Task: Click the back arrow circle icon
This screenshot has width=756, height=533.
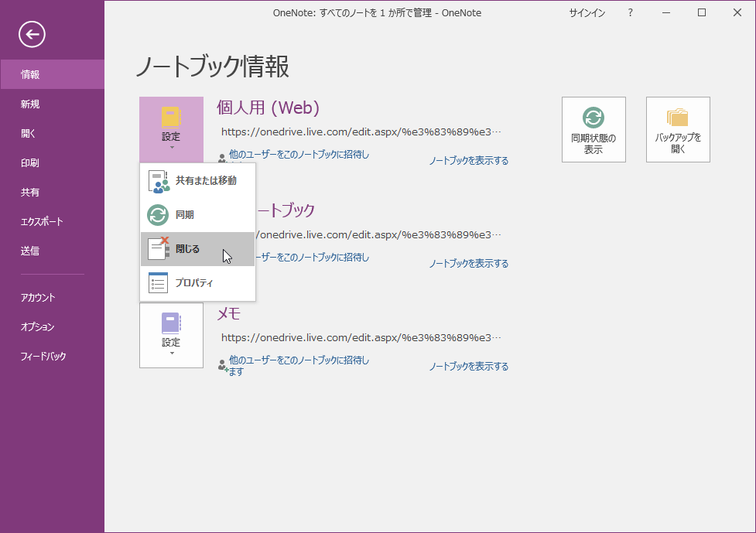Action: 32,34
